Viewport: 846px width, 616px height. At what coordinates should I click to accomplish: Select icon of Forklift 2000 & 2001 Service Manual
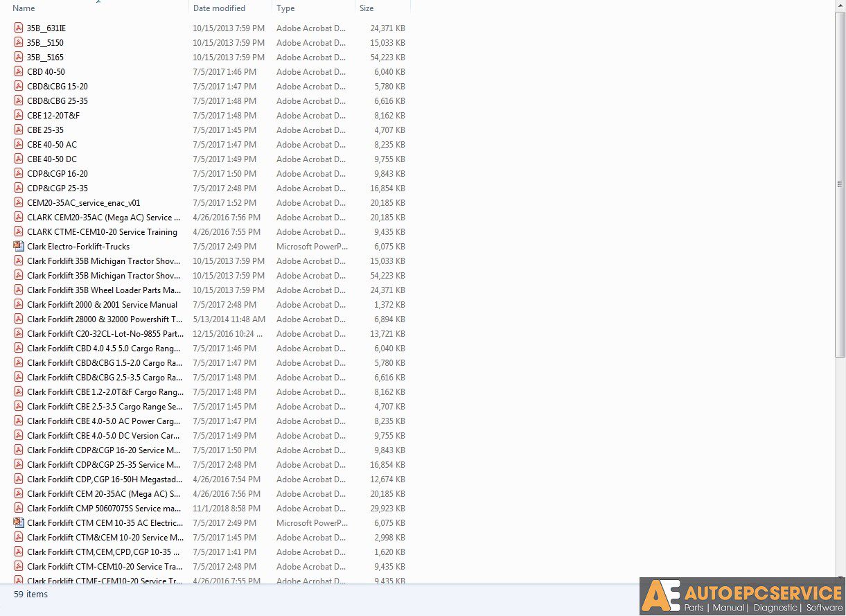[x=19, y=305]
